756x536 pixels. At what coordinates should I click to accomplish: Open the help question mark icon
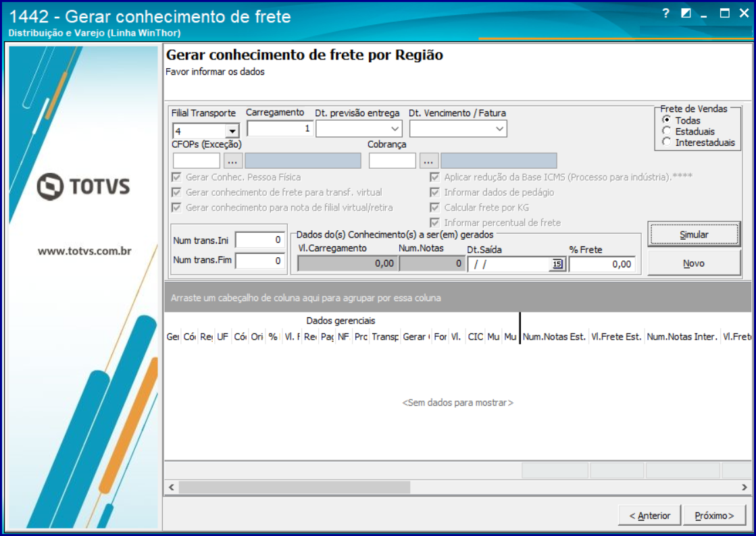pyautogui.click(x=666, y=14)
